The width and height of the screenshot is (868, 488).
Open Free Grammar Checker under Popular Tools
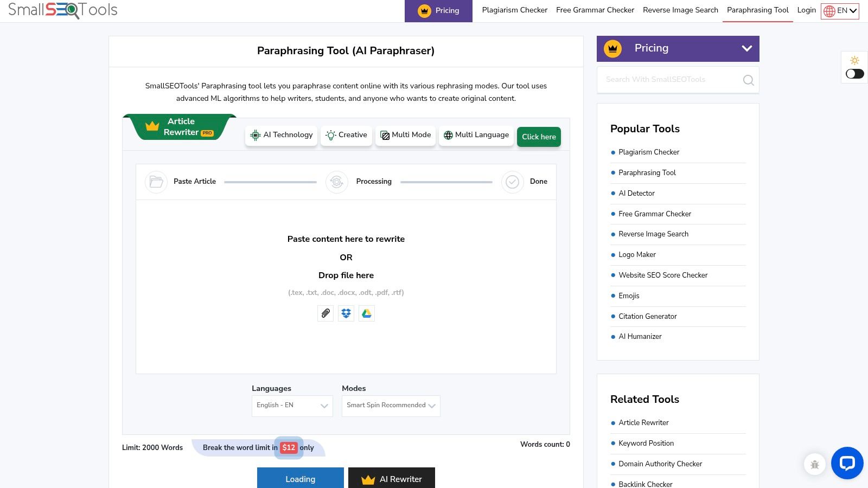655,214
